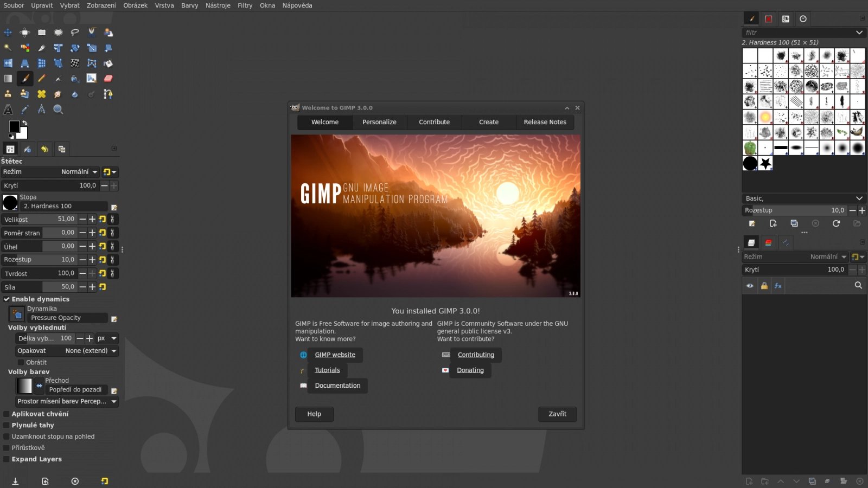Select the Eraser tool
This screenshot has width=868, height=488.
[x=108, y=79]
